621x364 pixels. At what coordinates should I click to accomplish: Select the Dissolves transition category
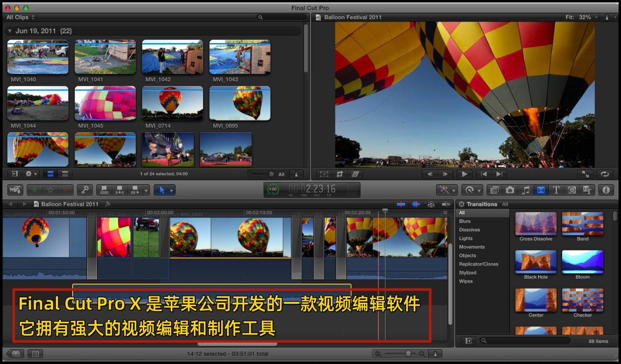[x=469, y=230]
